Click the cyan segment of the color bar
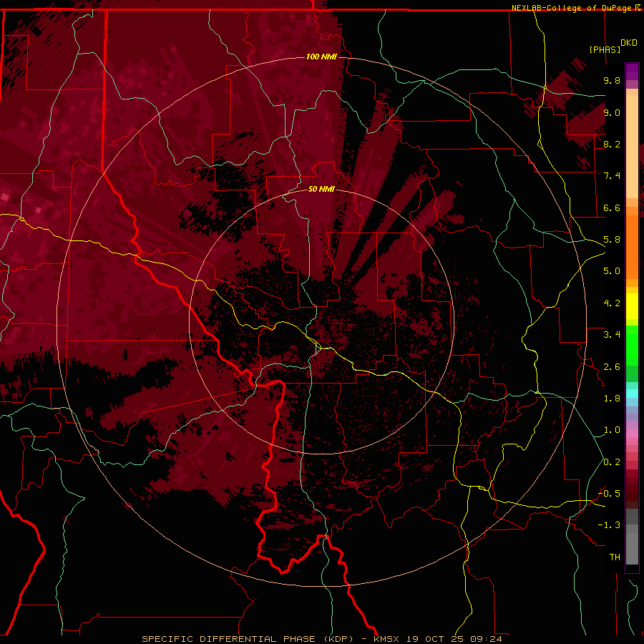The image size is (644, 644). [x=632, y=394]
